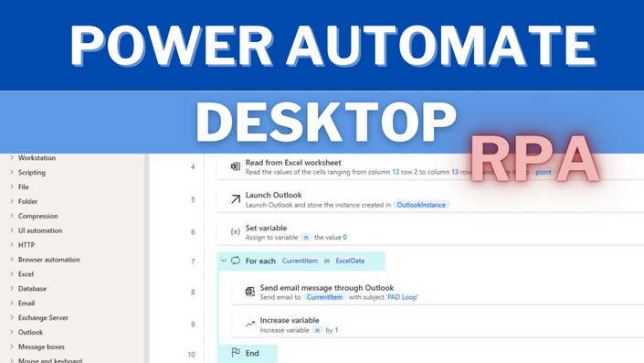Expand the Browser automation group
Viewport: 644px width, 363px height.
coord(12,260)
